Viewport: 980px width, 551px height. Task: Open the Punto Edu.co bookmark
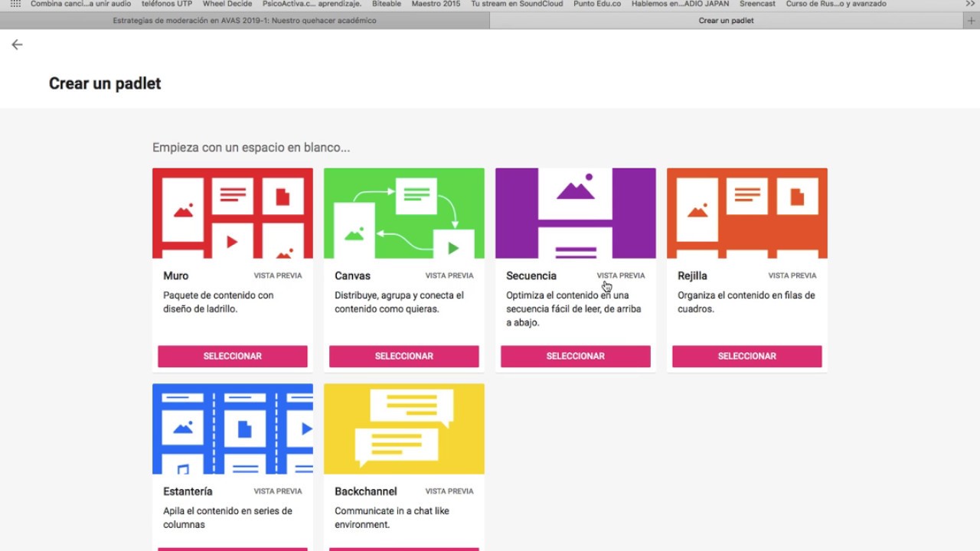(x=597, y=4)
